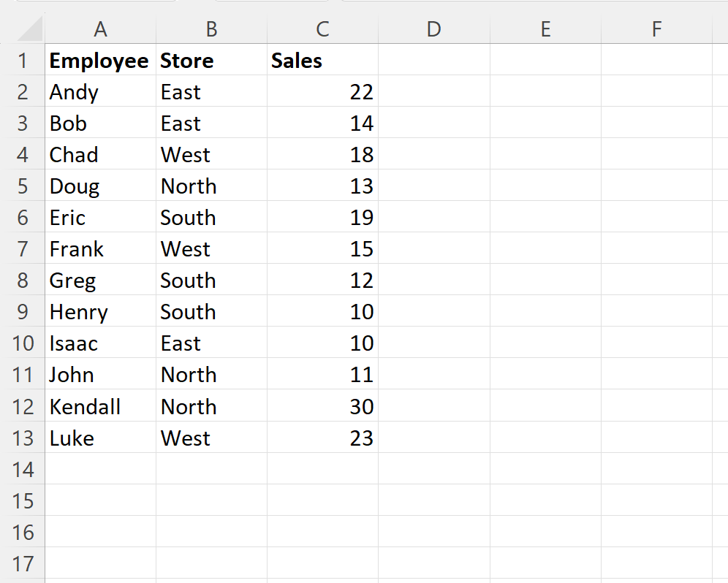Click the Employee header cell
The height and width of the screenshot is (583, 728).
pos(100,61)
